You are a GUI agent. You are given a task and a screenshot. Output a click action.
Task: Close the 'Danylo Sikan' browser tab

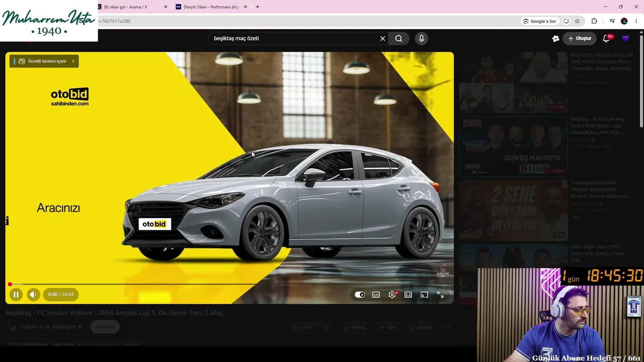pyautogui.click(x=246, y=7)
